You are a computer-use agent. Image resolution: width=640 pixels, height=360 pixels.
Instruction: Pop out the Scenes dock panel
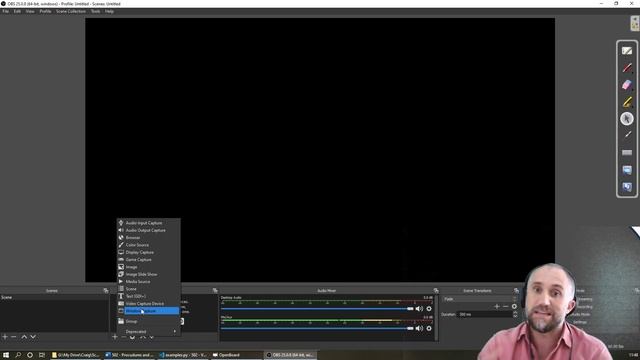coord(106,291)
